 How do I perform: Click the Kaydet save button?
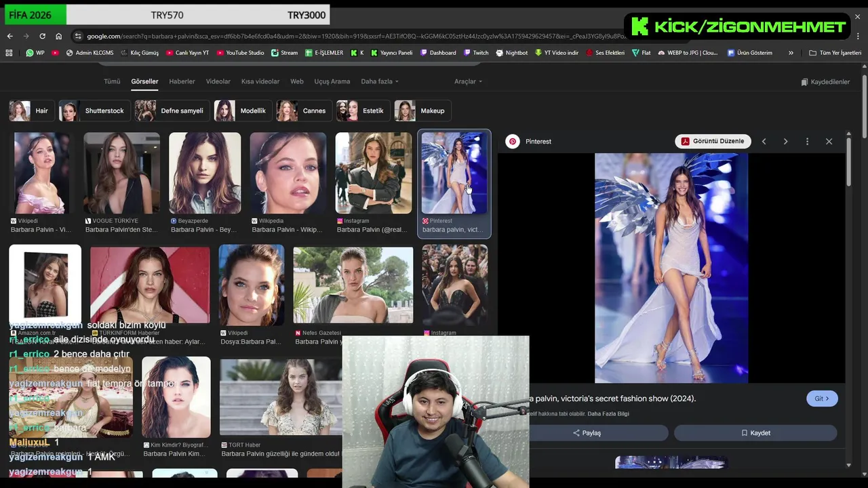[755, 433]
